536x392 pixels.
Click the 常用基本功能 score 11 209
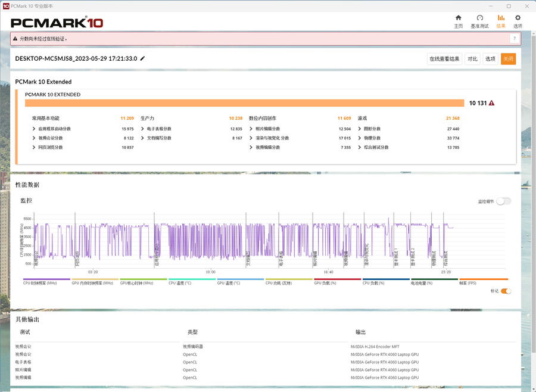tap(127, 119)
